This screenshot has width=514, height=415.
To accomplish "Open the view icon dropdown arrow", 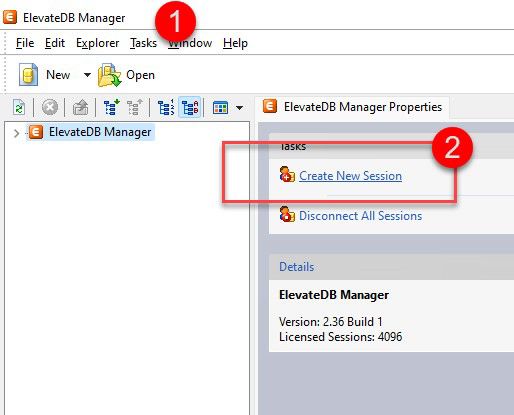I will [x=239, y=108].
